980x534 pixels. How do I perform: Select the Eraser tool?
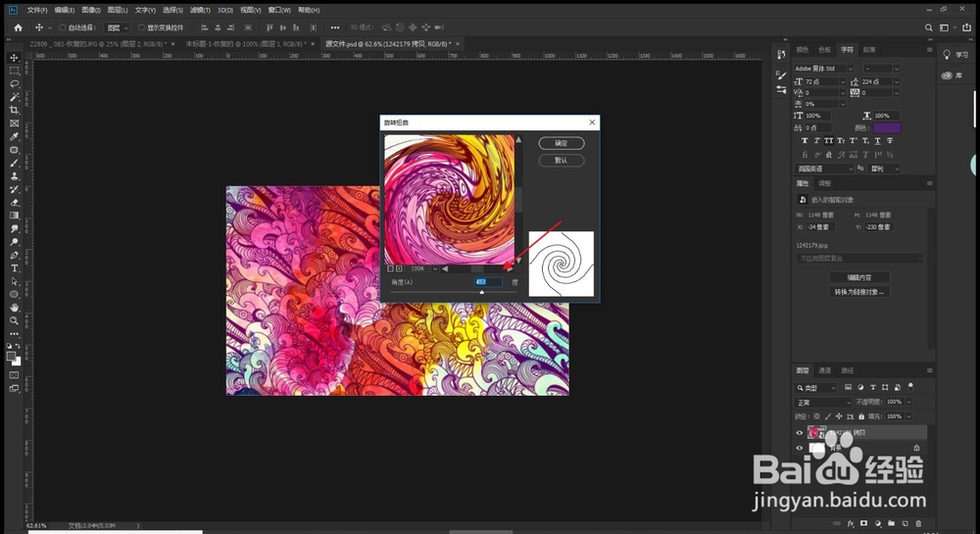pos(14,203)
